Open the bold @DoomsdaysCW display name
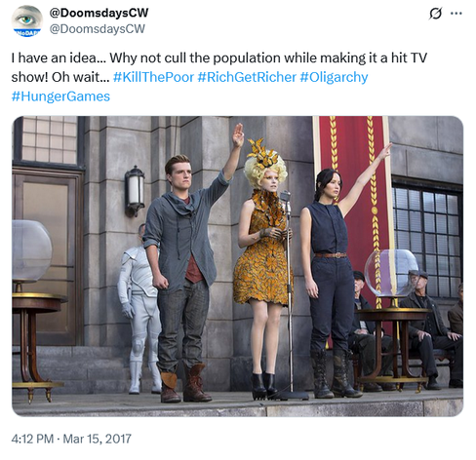This screenshot has height=460, width=476. pos(99,13)
